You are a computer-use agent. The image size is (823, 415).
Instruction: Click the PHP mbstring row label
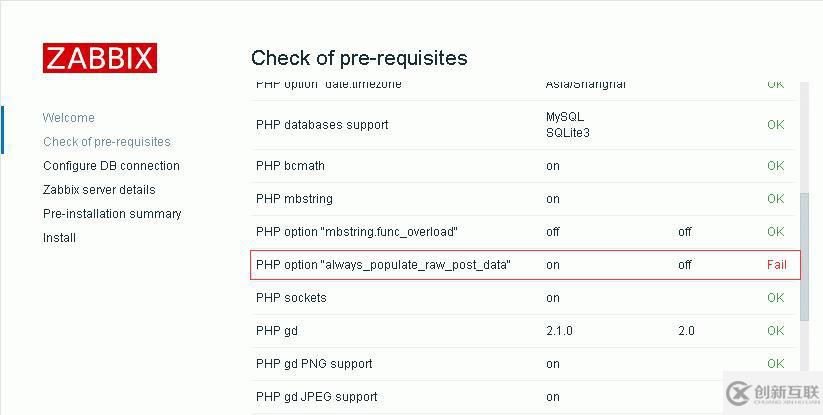click(x=294, y=199)
